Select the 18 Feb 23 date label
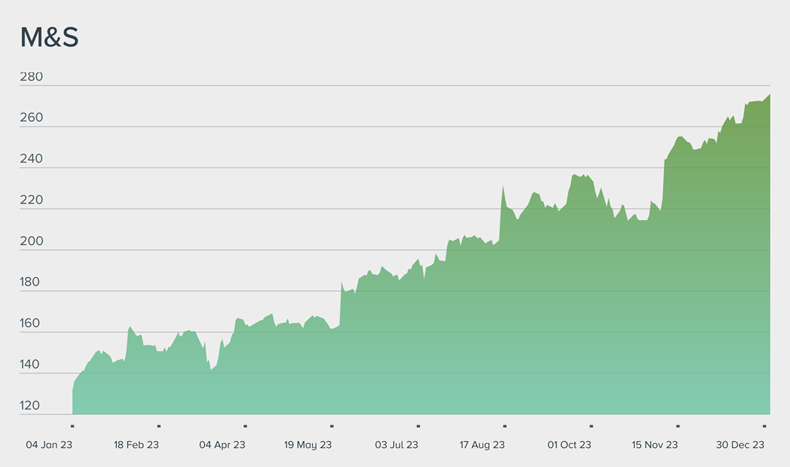The width and height of the screenshot is (790, 467). tap(136, 445)
